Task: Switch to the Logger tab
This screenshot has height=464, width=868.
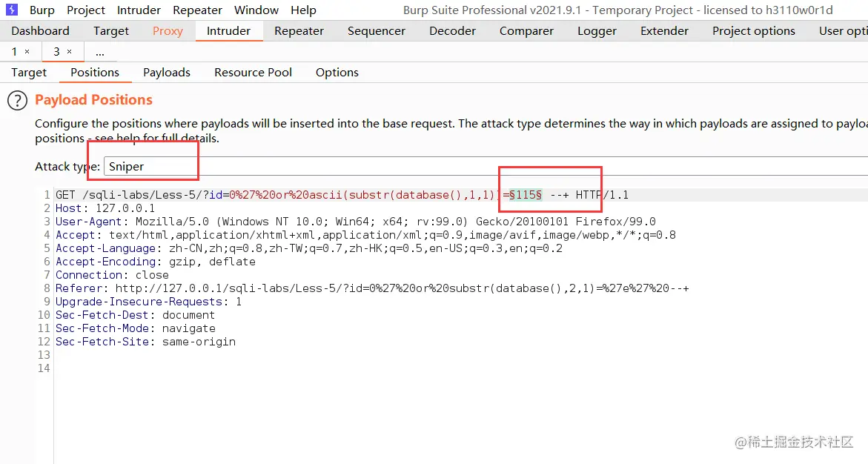Action: 597,31
